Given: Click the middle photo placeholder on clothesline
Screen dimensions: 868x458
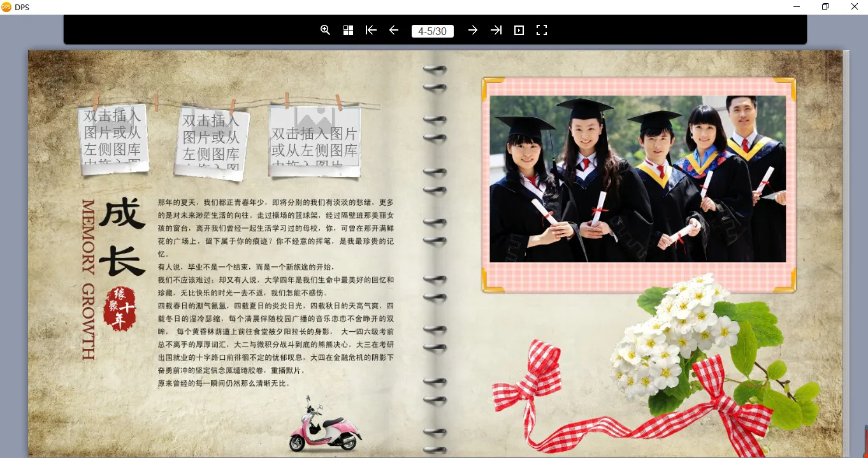Looking at the screenshot, I should [212, 143].
